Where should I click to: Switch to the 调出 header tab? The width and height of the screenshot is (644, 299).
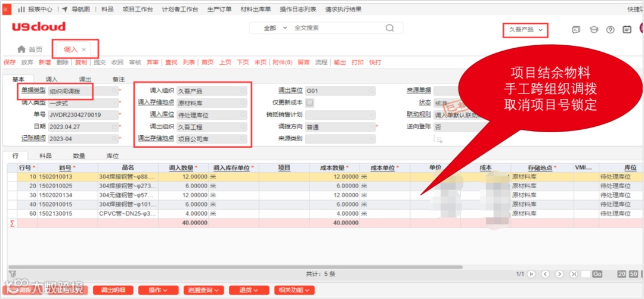pyautogui.click(x=85, y=79)
